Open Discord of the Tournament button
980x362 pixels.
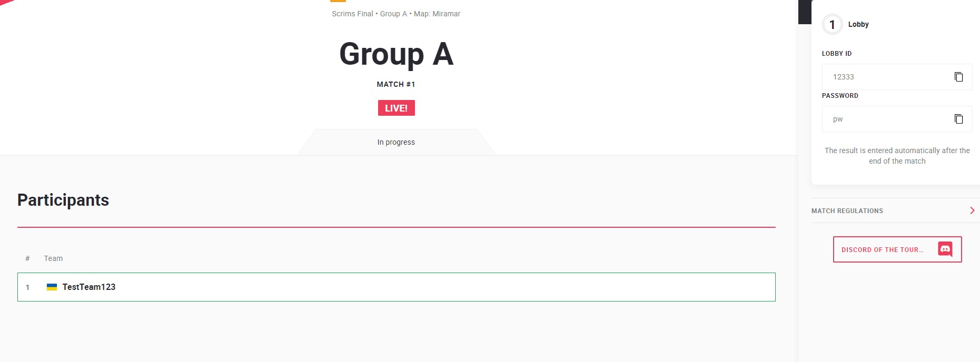point(897,249)
